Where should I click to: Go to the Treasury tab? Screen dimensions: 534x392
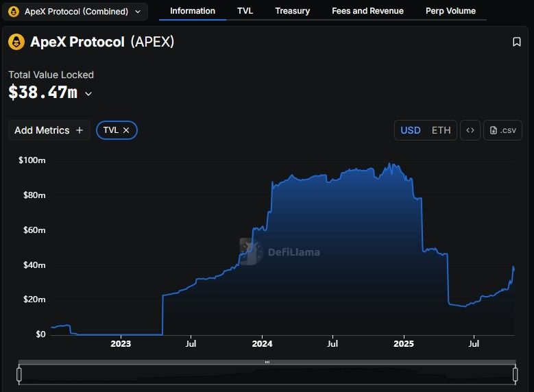click(292, 11)
